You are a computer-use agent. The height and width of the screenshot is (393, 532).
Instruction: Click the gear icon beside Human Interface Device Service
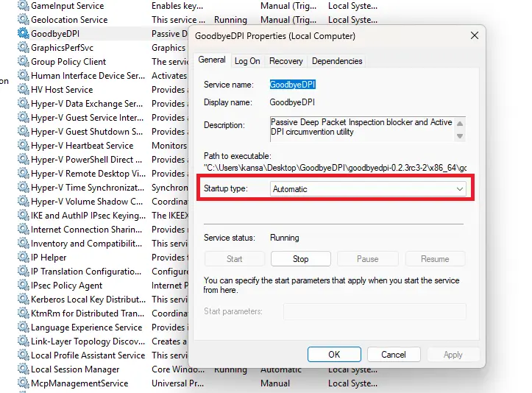[23, 75]
